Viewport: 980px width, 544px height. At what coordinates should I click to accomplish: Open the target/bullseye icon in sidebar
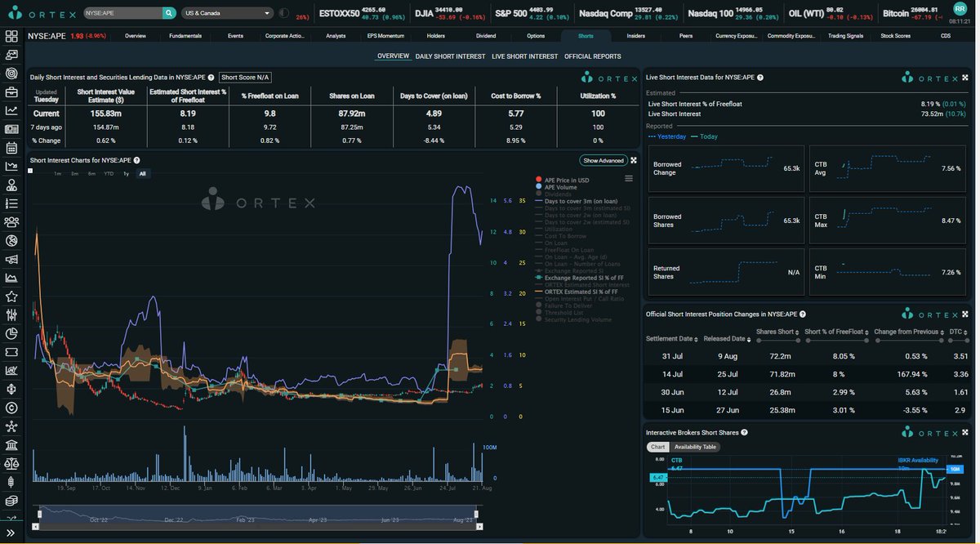(11, 74)
